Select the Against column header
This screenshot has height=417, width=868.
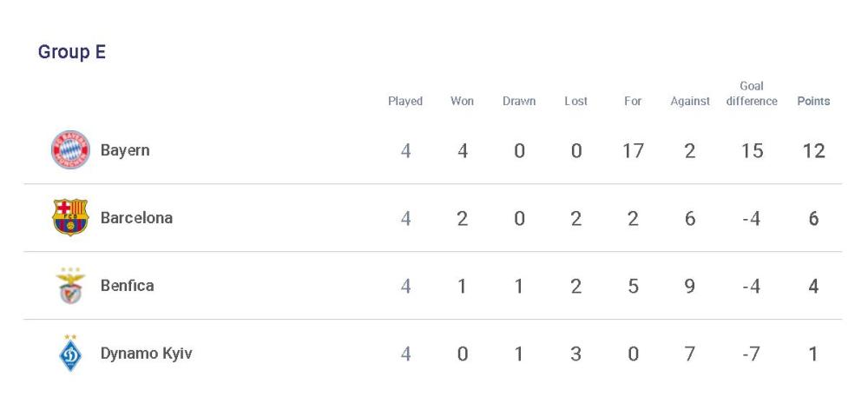point(690,102)
